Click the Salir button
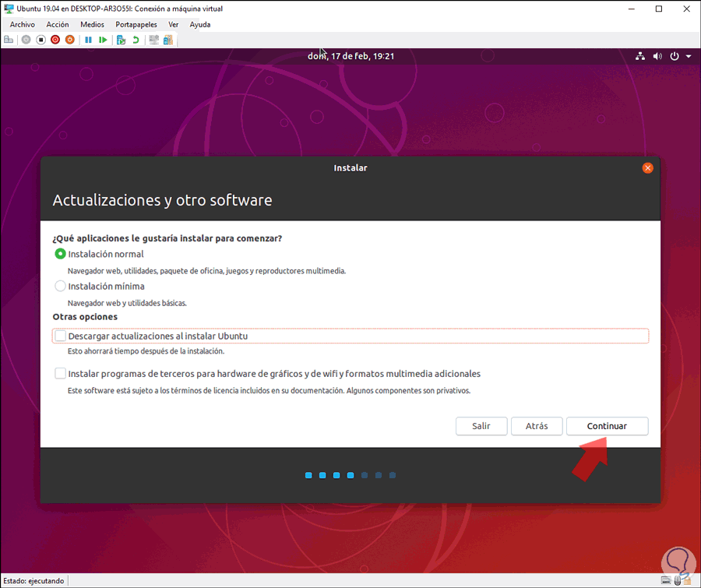701x588 pixels. pyautogui.click(x=481, y=426)
